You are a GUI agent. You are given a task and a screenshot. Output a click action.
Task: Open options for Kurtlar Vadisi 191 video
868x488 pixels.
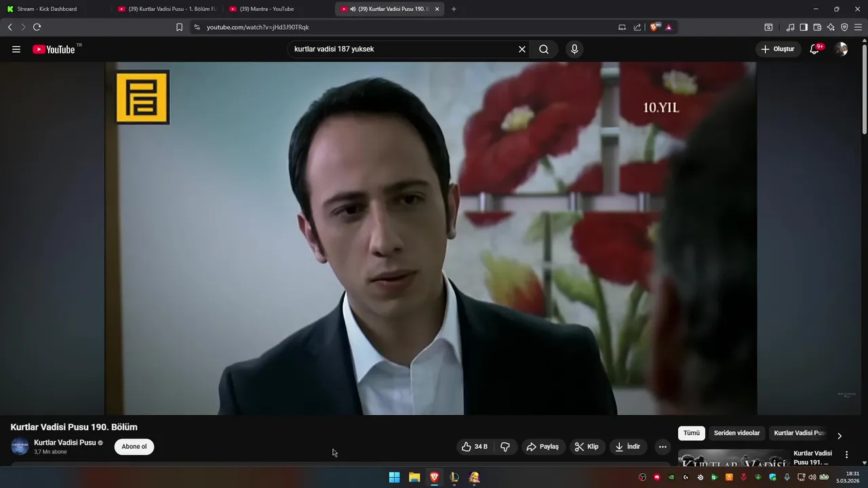pyautogui.click(x=846, y=455)
